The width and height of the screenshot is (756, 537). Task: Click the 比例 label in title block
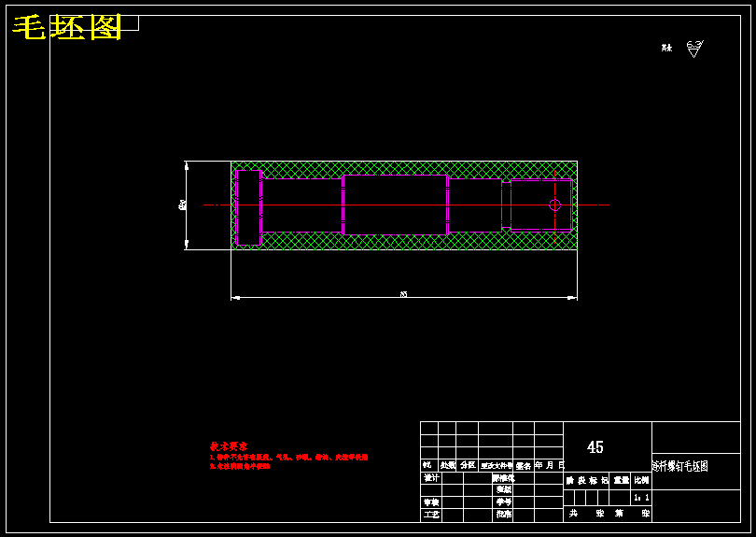point(641,481)
